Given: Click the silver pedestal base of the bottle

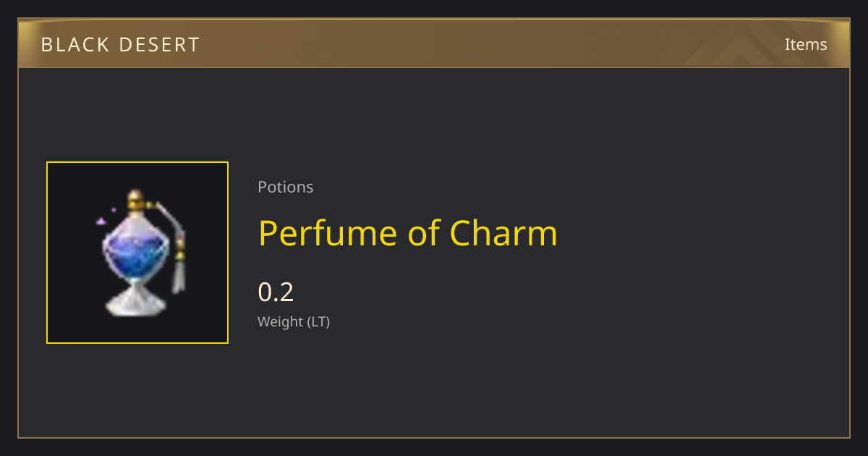Looking at the screenshot, I should tap(135, 299).
